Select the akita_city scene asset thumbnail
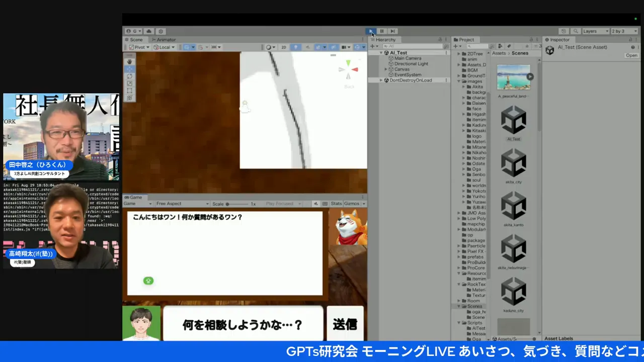Viewport: 644px width, 362px height. point(514,164)
